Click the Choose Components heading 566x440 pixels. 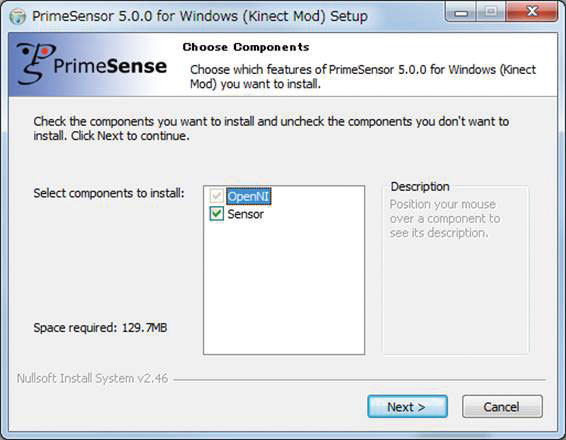(246, 47)
